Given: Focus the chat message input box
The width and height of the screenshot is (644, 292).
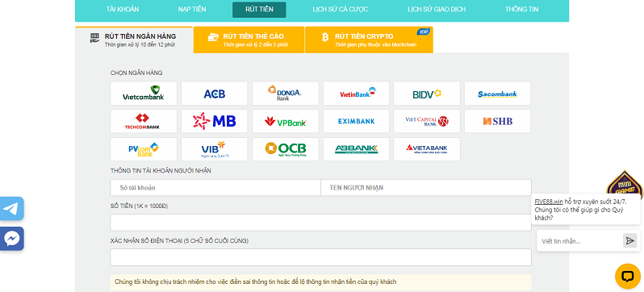Looking at the screenshot, I should (x=579, y=241).
